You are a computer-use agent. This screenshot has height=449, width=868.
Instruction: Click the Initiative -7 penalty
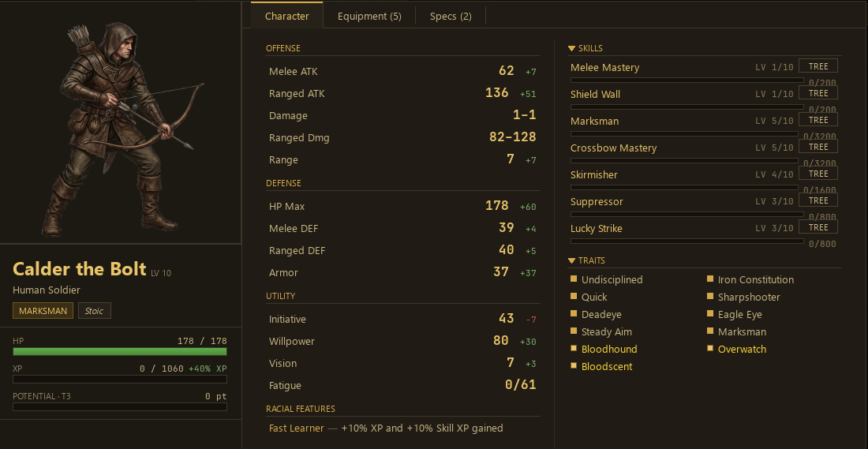pyautogui.click(x=530, y=320)
